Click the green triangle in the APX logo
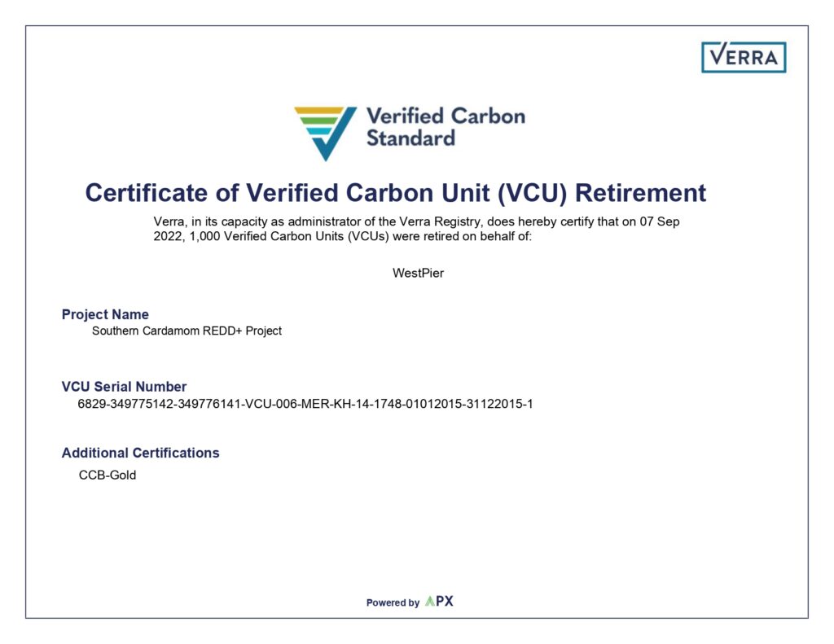The image size is (834, 644). coord(429,602)
